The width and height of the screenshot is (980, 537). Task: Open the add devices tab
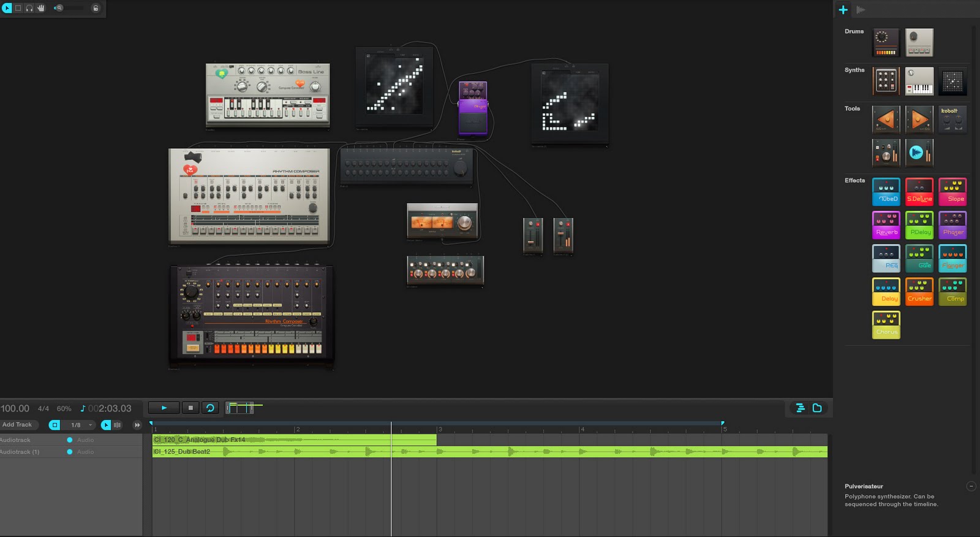(x=843, y=9)
